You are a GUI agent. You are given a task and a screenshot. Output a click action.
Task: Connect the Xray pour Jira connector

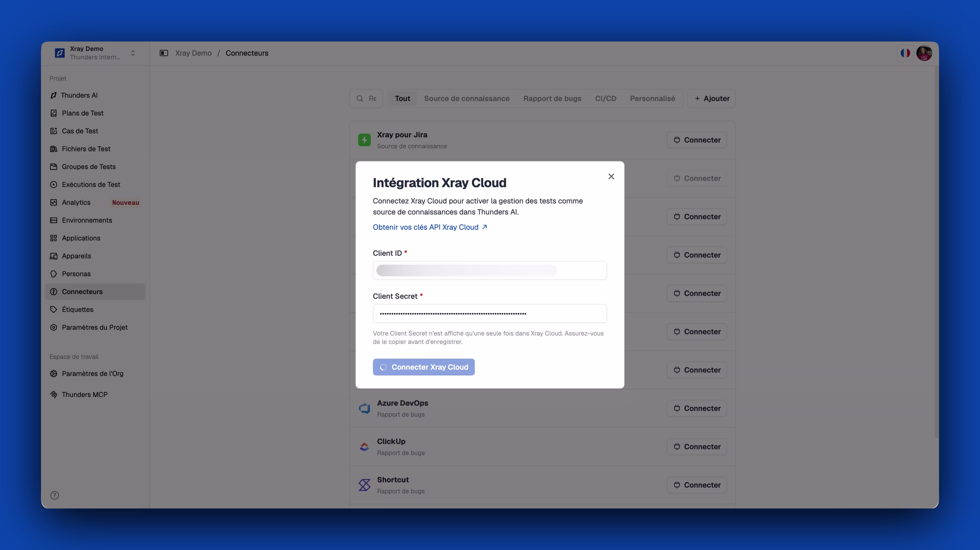coord(697,140)
